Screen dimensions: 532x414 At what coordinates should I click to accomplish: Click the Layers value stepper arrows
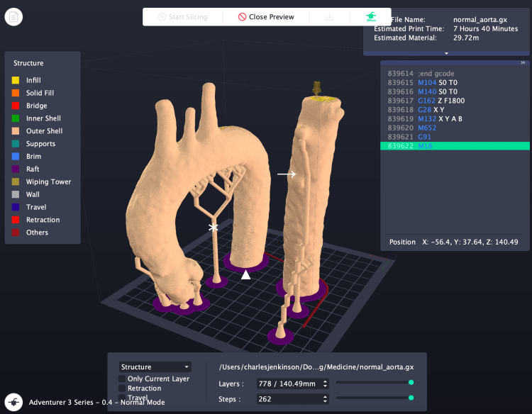coord(325,384)
